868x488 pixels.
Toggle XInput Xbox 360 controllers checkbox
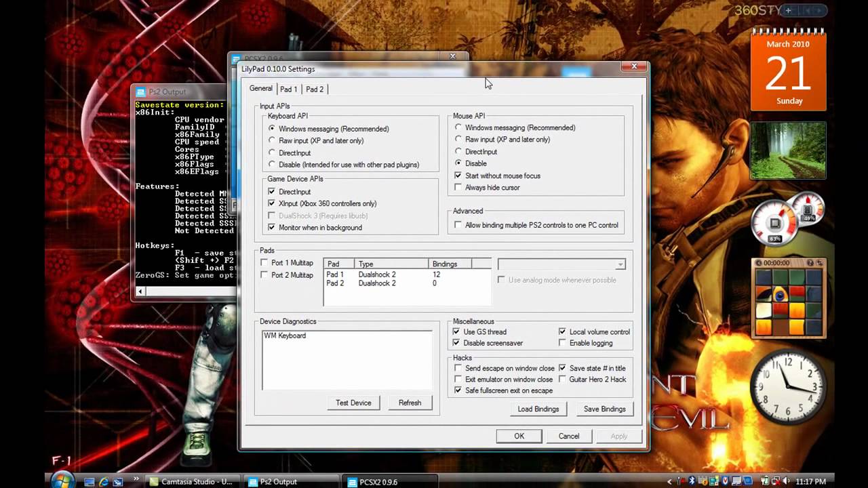[322, 203]
